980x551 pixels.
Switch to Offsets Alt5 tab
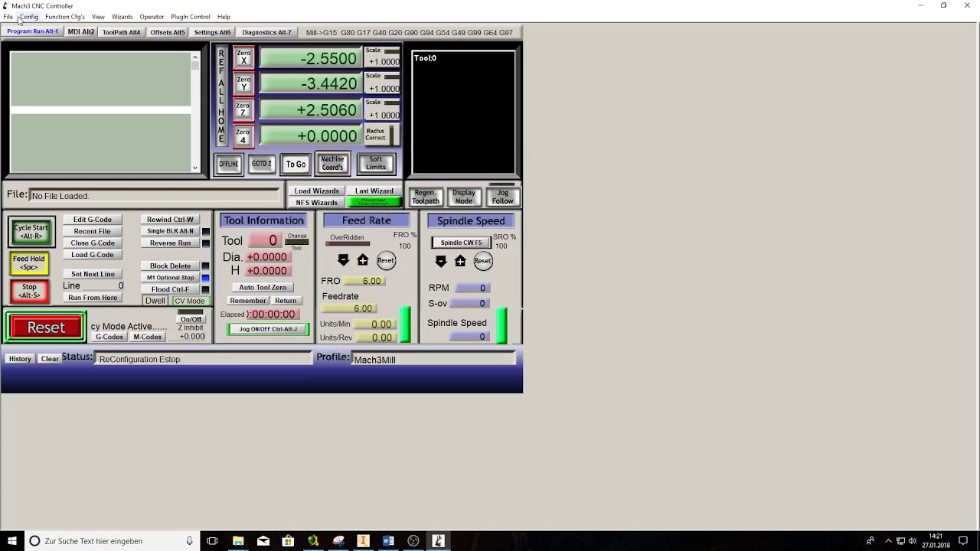coord(168,32)
